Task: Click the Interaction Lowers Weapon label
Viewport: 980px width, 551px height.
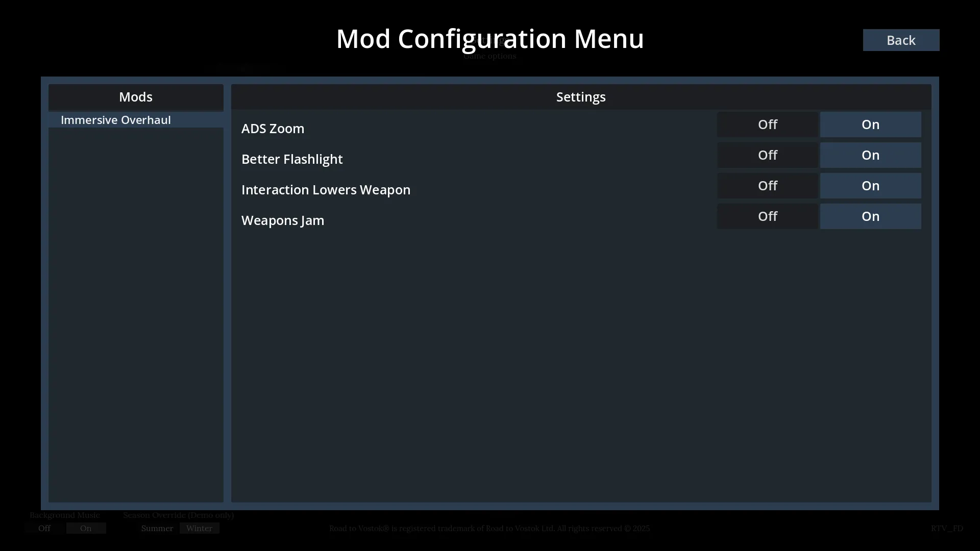Action: pyautogui.click(x=326, y=190)
